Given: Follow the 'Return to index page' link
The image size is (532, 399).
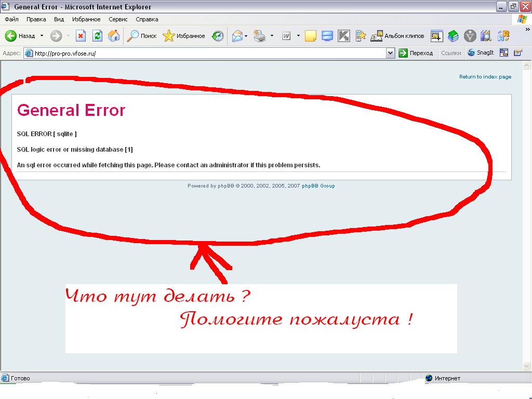Looking at the screenshot, I should coord(485,77).
